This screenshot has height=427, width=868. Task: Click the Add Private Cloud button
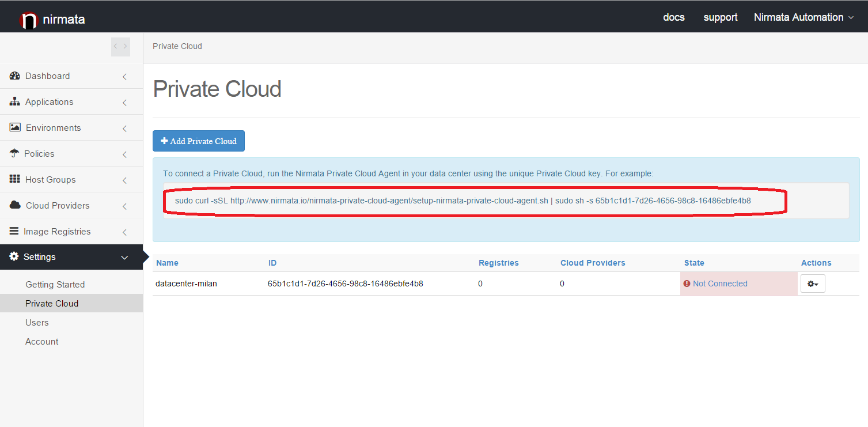199,141
